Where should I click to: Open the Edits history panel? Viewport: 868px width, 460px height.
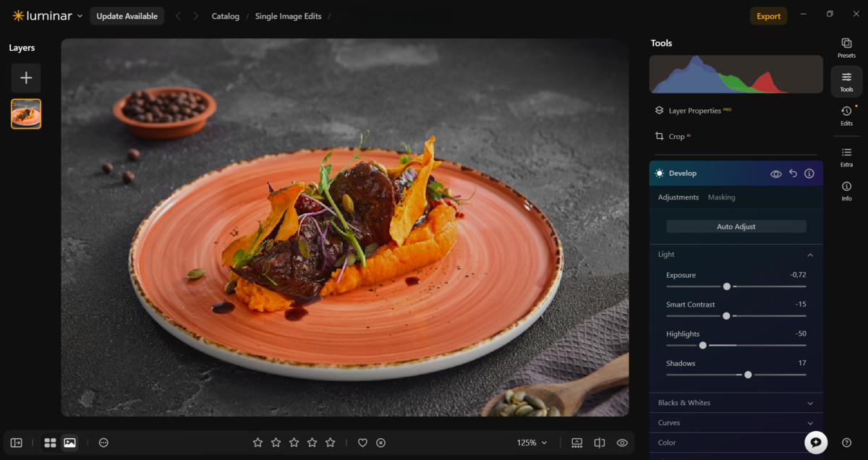tap(846, 116)
